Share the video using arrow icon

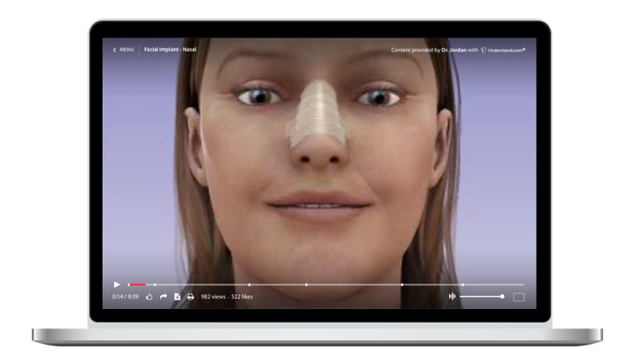click(163, 297)
